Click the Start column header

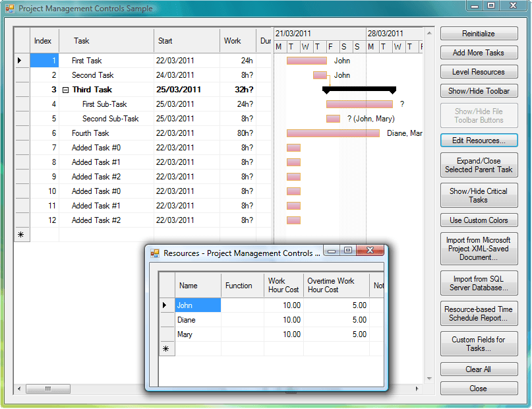[x=187, y=41]
